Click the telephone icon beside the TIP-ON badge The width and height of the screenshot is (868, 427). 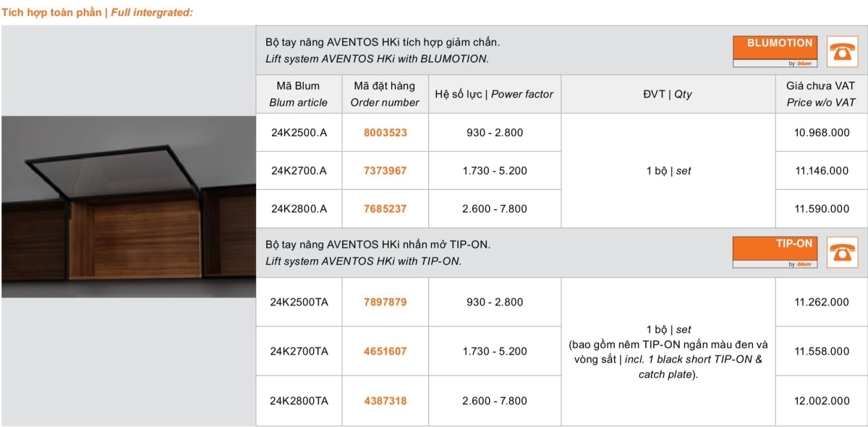tap(842, 252)
